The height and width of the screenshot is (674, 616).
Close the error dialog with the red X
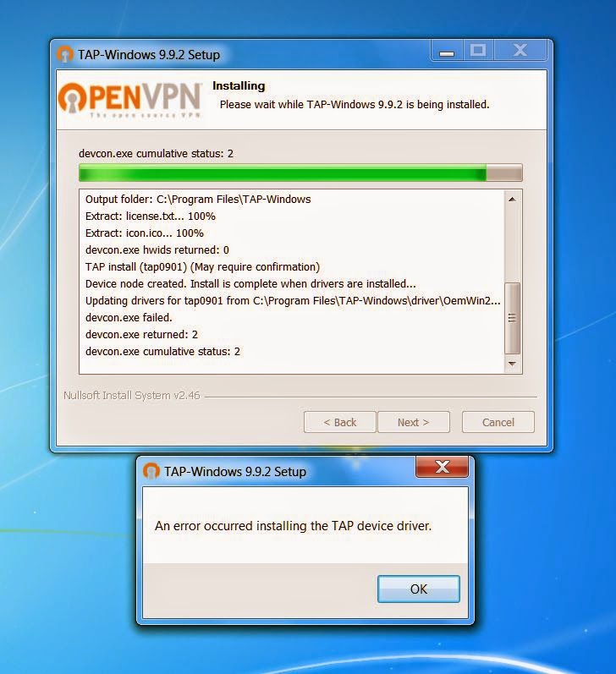click(x=442, y=467)
